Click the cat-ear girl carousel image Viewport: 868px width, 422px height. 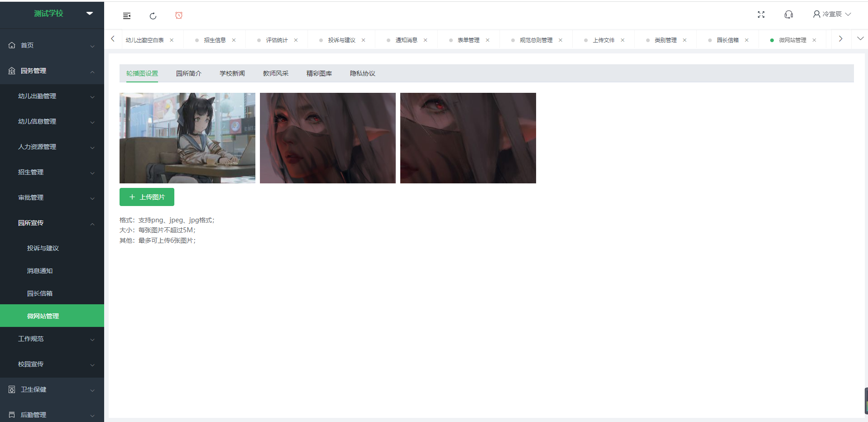187,138
